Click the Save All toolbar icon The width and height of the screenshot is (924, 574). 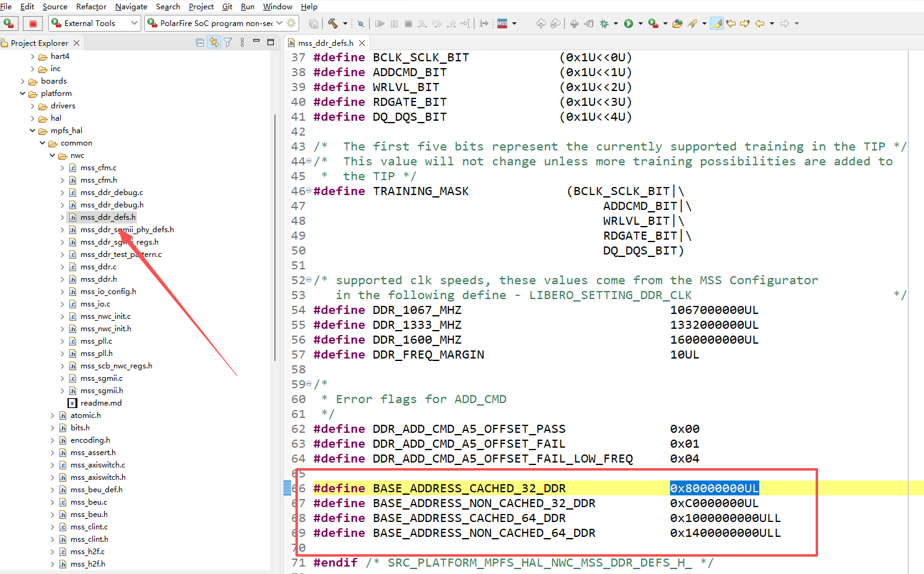pos(314,24)
